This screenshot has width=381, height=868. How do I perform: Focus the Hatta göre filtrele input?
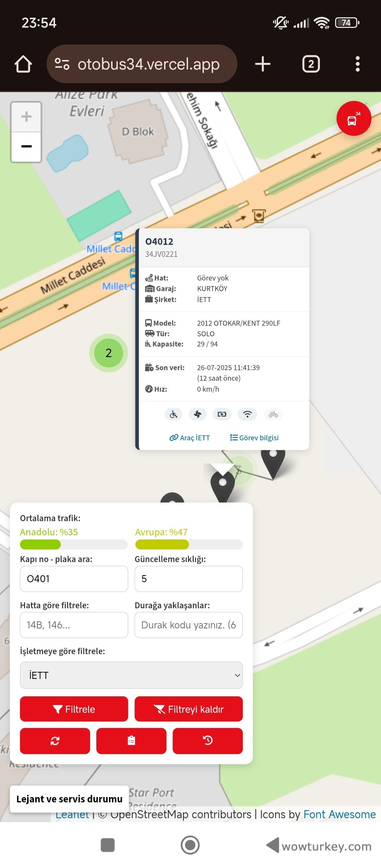[x=74, y=625]
